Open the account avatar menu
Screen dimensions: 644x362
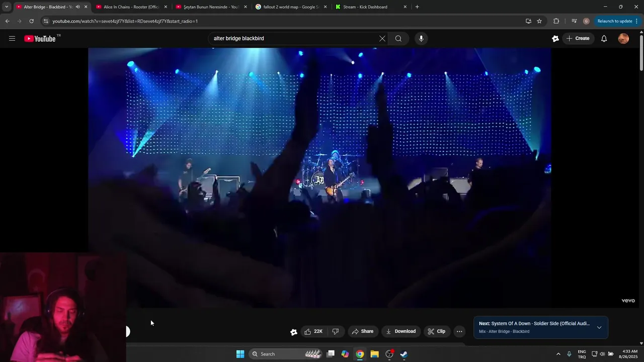click(623, 38)
